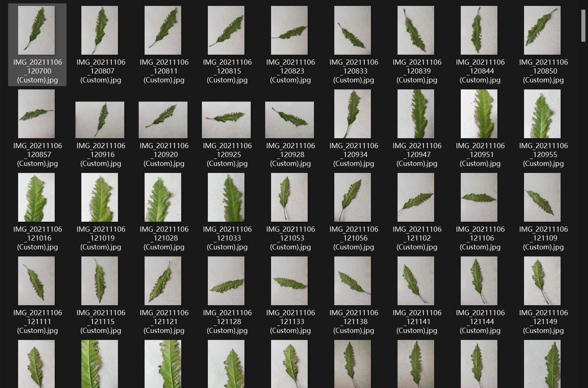The height and width of the screenshot is (388, 588).
Task: Pick the IMG_20211106_120850 leaf image
Action: [x=543, y=30]
